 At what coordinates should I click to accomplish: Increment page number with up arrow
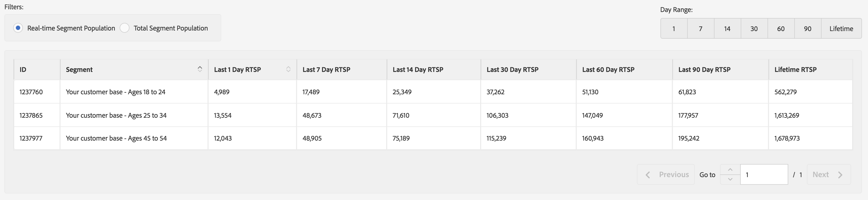click(730, 170)
